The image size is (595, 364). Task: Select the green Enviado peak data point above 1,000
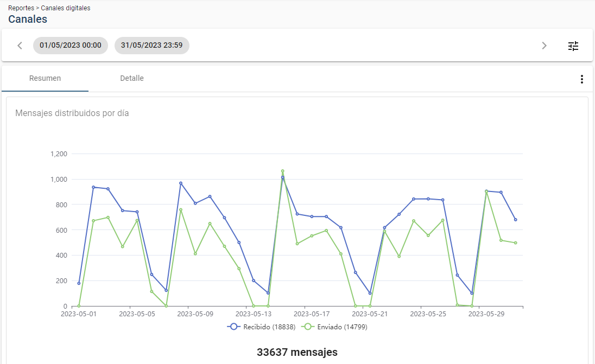tap(283, 171)
